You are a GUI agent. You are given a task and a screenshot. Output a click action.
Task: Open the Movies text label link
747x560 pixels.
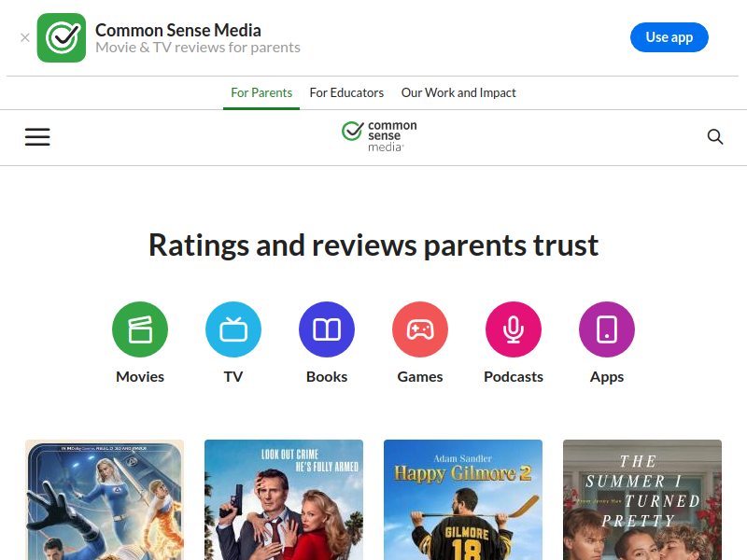tap(140, 377)
